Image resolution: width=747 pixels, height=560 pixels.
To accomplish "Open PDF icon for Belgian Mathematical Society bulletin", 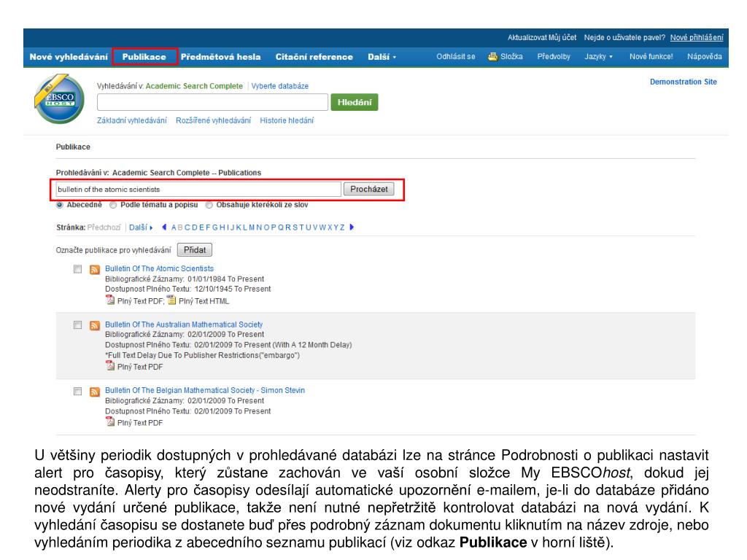I will pyautogui.click(x=110, y=422).
